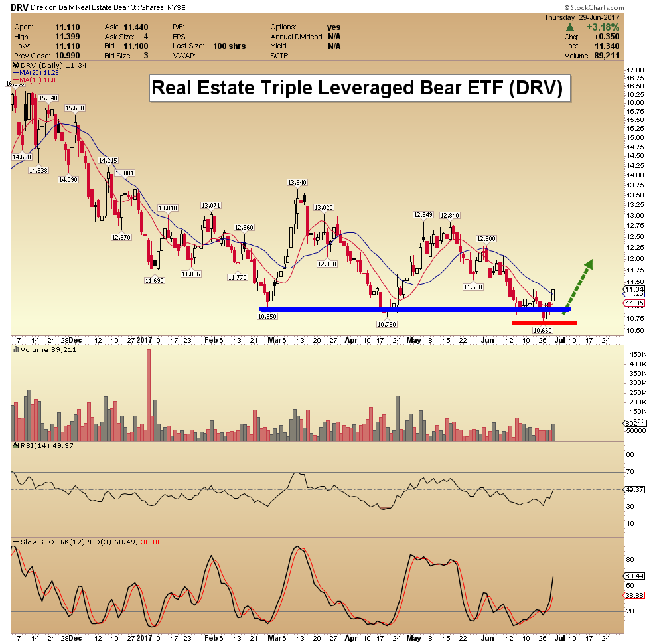The width and height of the screenshot is (657, 644).
Task: Click the 11.836 price low label
Action: [x=190, y=274]
